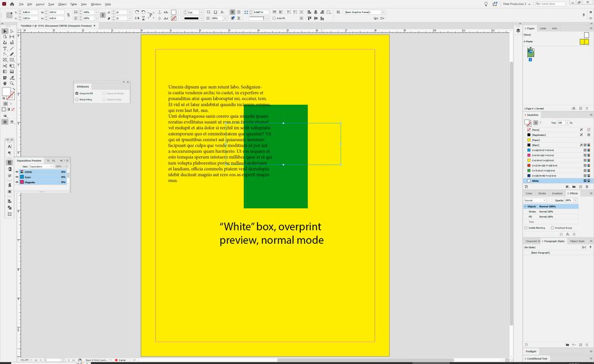594x364 pixels.
Task: Select the Type tool in the toolbox
Action: coord(5,49)
